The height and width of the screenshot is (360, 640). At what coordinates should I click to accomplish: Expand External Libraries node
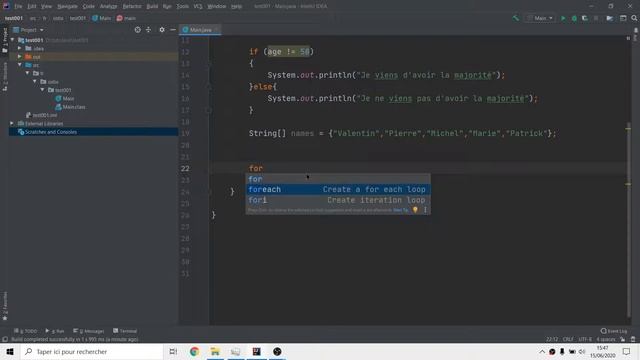(x=12, y=123)
